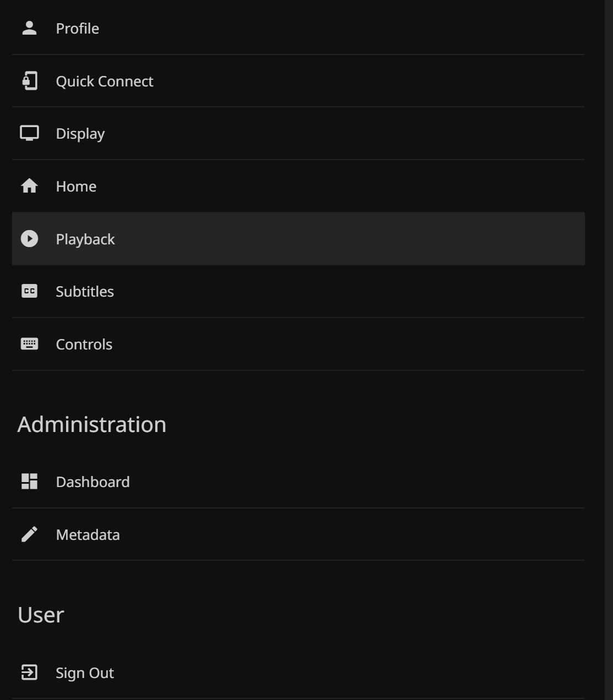Open the Home screen settings

[76, 187]
